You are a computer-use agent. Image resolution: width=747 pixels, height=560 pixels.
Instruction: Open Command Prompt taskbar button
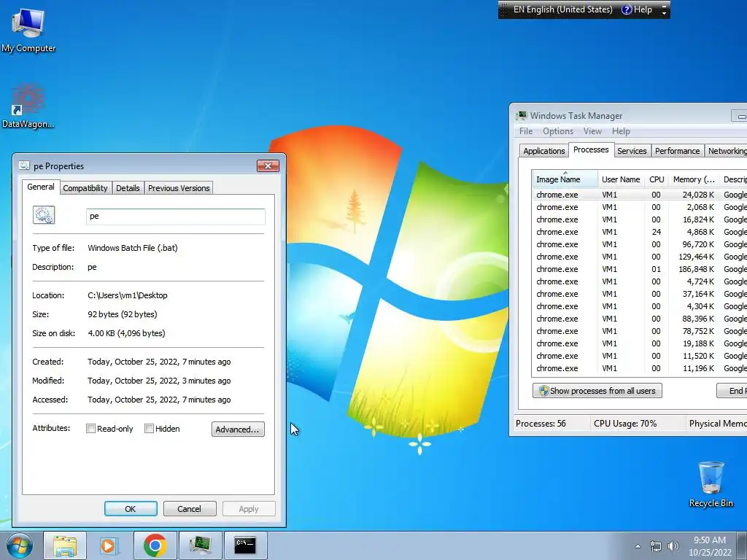245,545
